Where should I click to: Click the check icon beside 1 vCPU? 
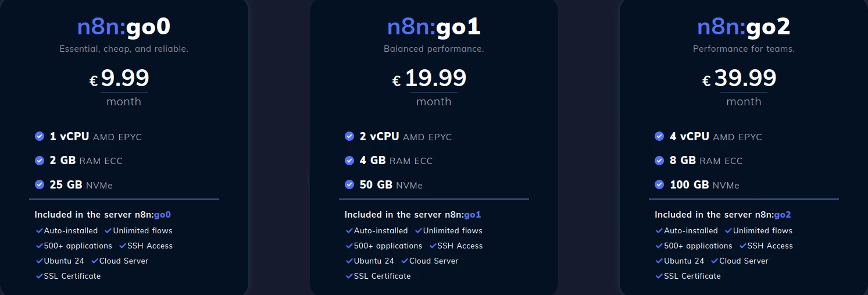tap(40, 136)
